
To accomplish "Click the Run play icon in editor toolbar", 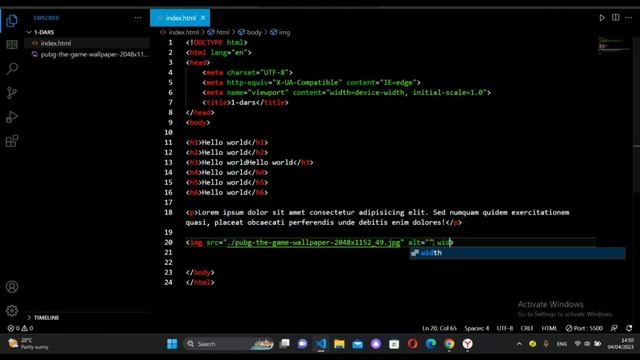I will pos(602,18).
